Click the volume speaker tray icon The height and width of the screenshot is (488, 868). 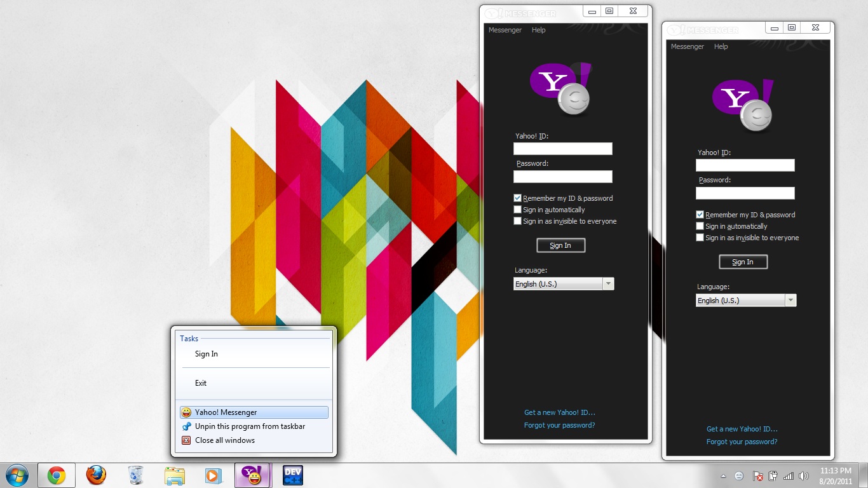tap(804, 476)
